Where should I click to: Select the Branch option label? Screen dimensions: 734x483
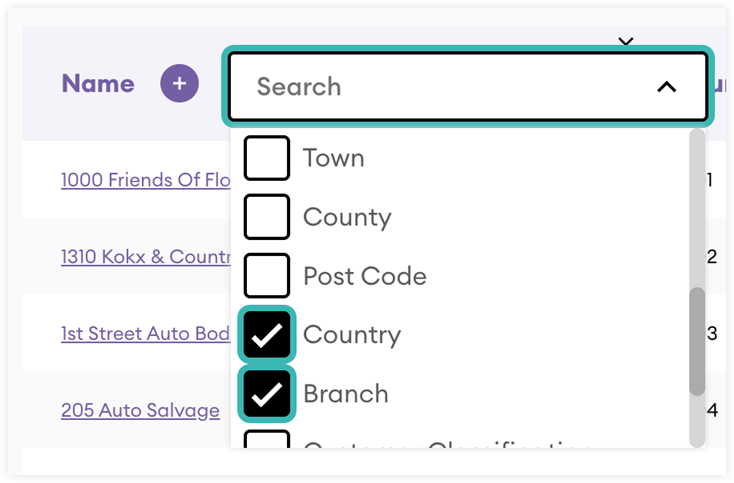point(346,394)
